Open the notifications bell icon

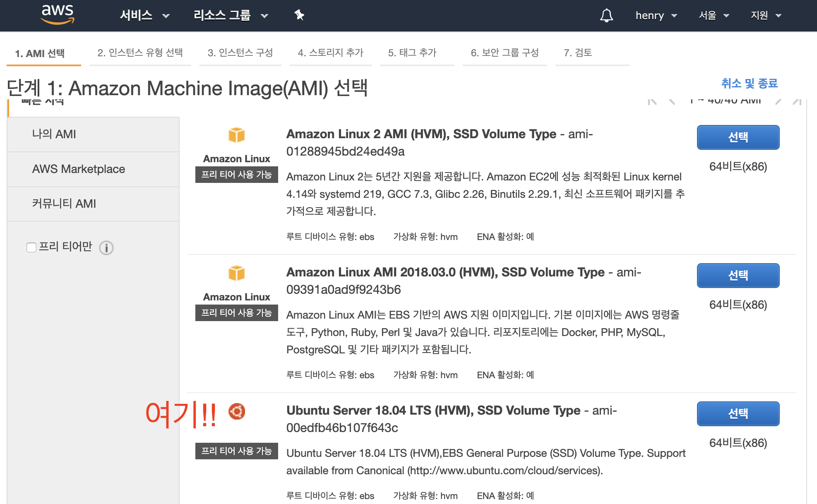coord(606,16)
